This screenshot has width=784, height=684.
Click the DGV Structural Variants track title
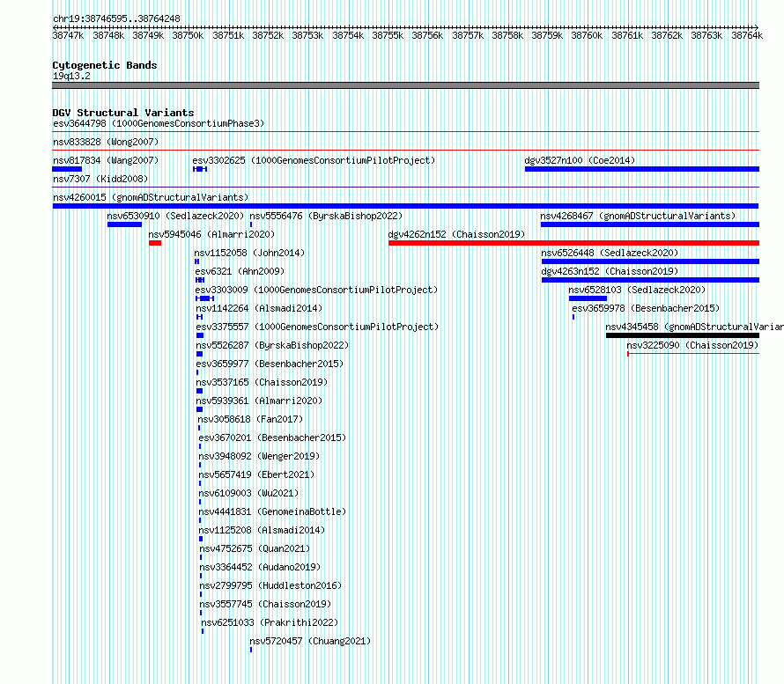coord(123,113)
